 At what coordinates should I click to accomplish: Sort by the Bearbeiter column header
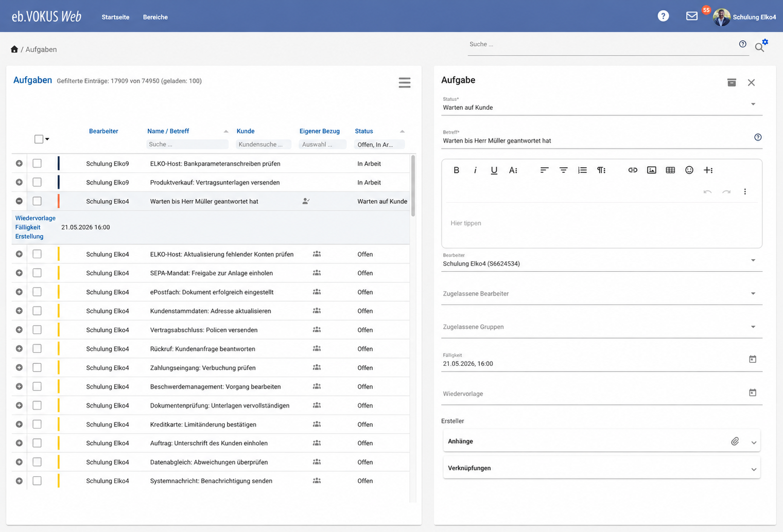103,131
